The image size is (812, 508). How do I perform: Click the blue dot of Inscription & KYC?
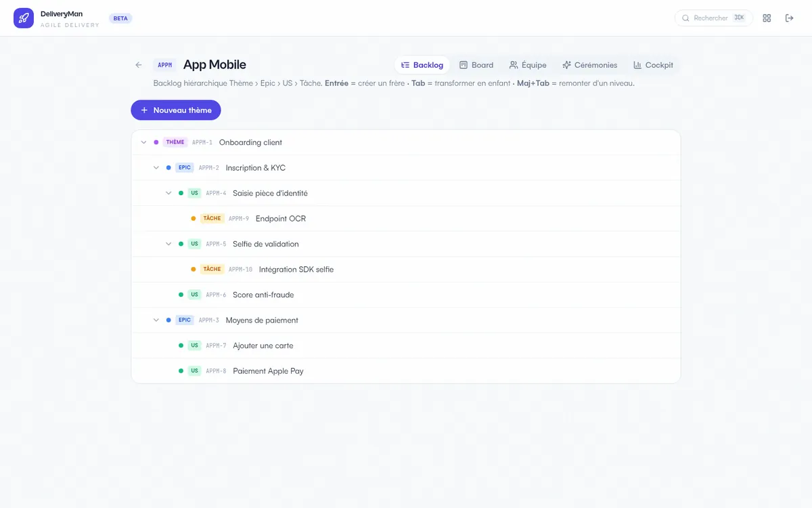pyautogui.click(x=168, y=168)
